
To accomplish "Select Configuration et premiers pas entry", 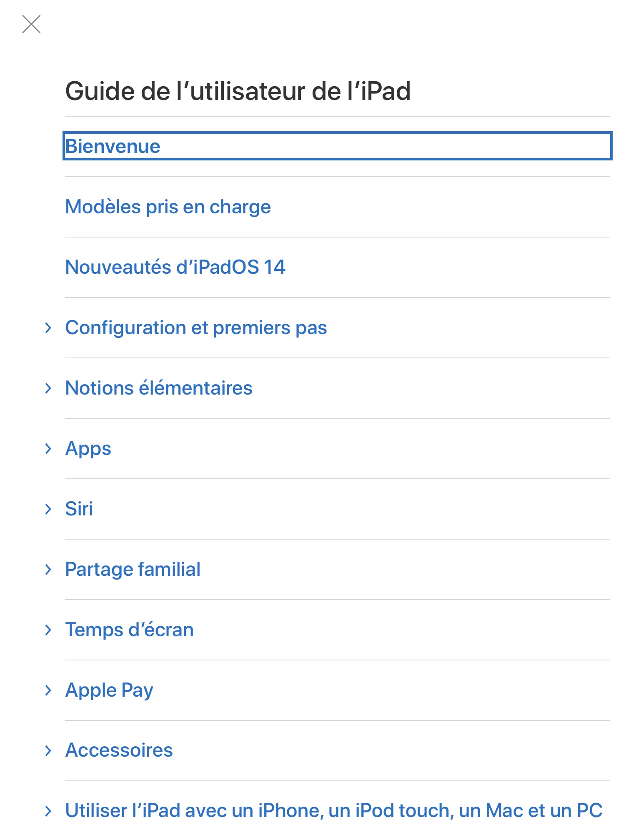I will click(x=196, y=328).
